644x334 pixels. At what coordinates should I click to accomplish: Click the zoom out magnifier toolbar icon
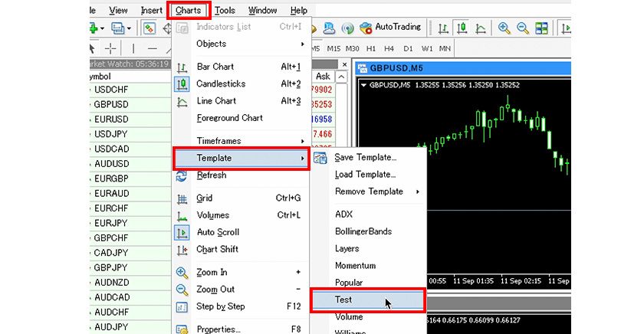[522, 28]
